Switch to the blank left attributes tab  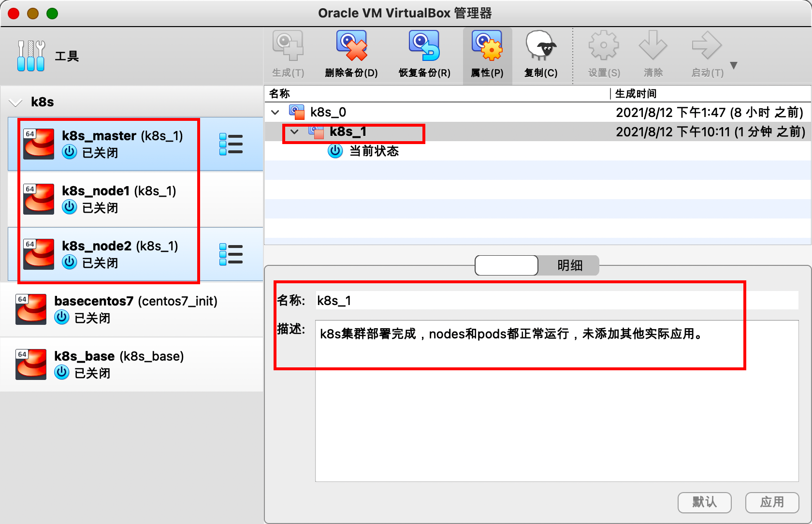(507, 265)
